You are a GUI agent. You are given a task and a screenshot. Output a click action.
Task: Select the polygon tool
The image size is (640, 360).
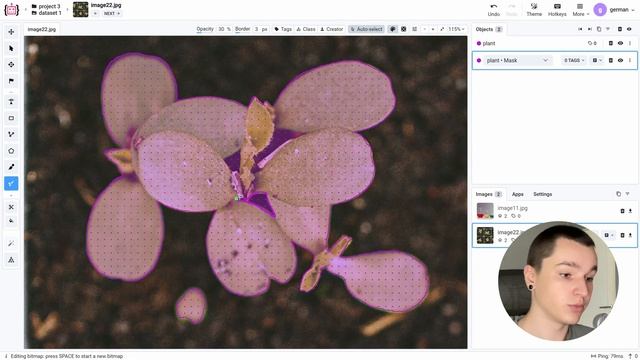[x=11, y=151]
